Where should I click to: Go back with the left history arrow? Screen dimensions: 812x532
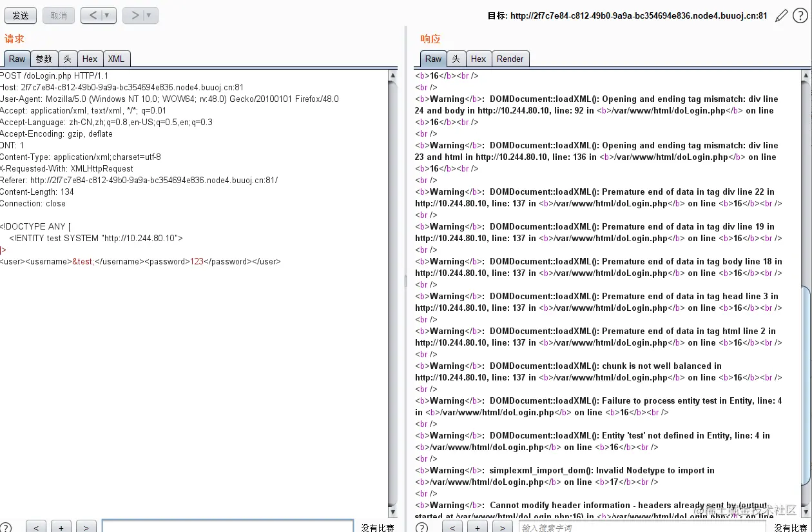(x=93, y=15)
